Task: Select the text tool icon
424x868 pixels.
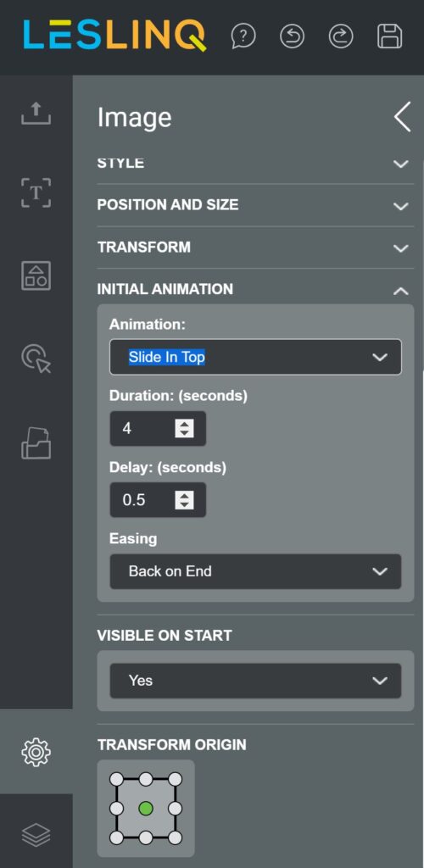Action: click(36, 192)
